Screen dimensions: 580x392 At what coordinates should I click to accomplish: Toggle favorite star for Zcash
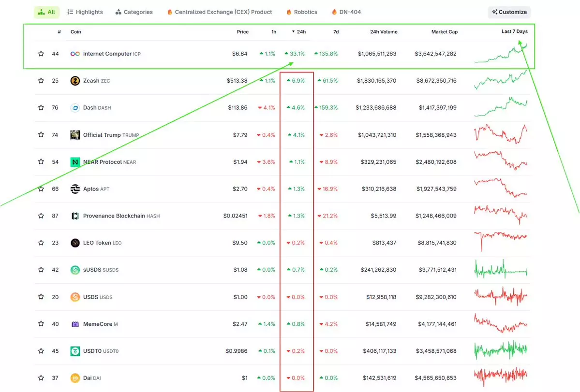pyautogui.click(x=41, y=81)
